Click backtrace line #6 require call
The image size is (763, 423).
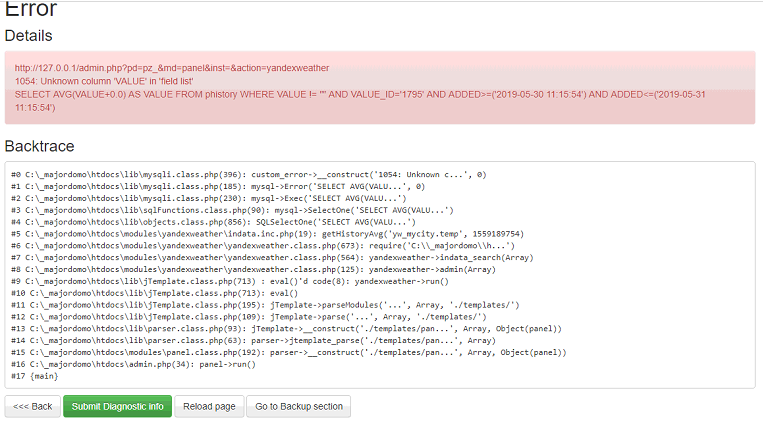[263, 246]
